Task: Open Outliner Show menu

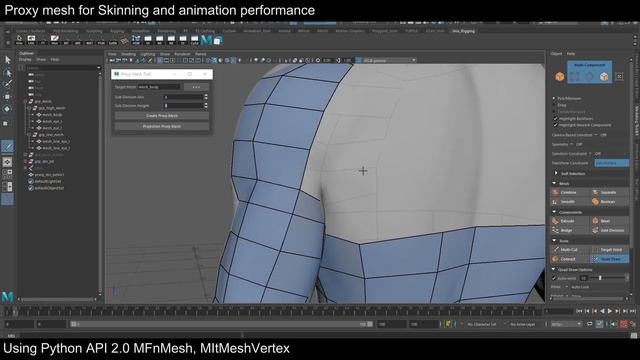Action: 41,60
